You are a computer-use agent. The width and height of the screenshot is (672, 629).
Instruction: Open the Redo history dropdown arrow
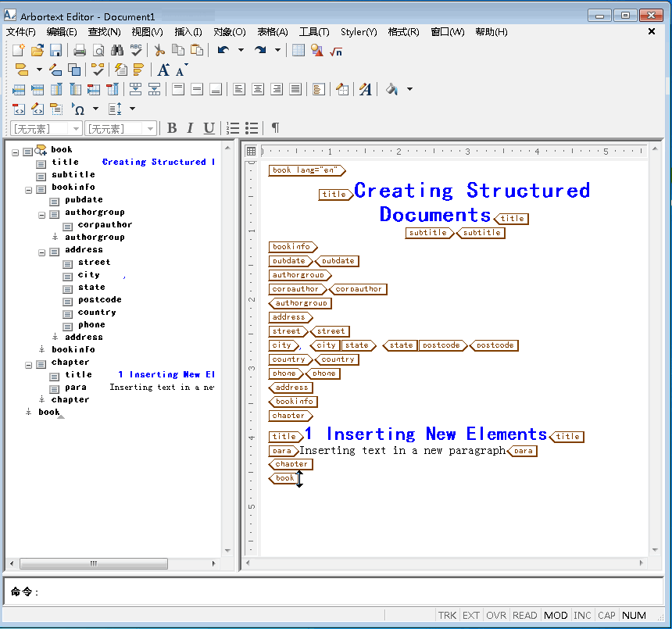point(277,50)
